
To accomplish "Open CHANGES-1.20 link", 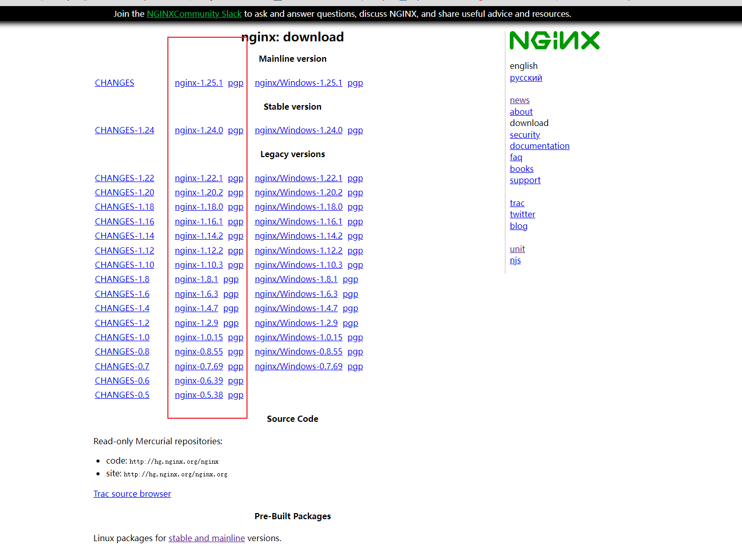I will click(x=125, y=192).
